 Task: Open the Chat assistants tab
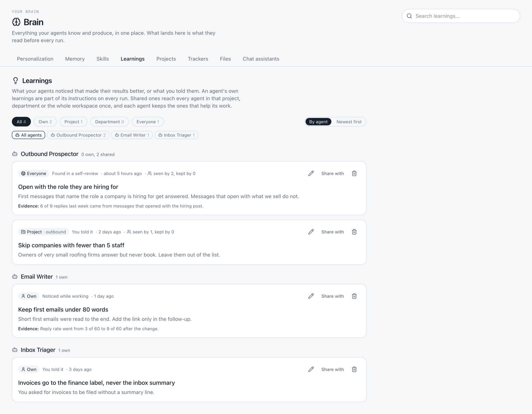click(261, 59)
